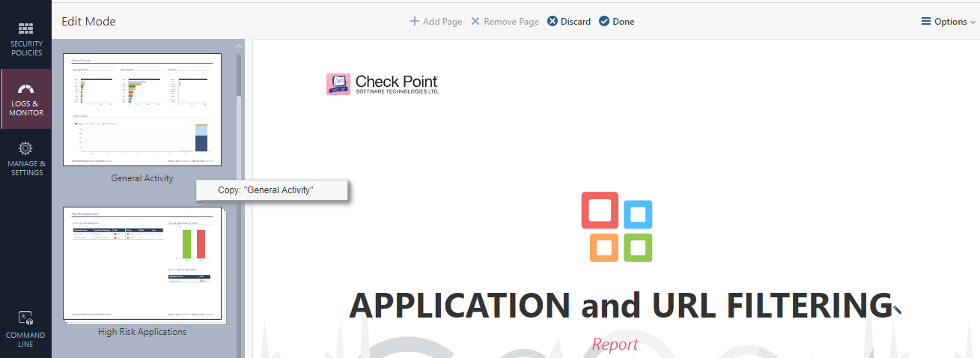Select the High Risk Applications page thumbnail
The width and height of the screenshot is (980, 358).
[x=142, y=264]
